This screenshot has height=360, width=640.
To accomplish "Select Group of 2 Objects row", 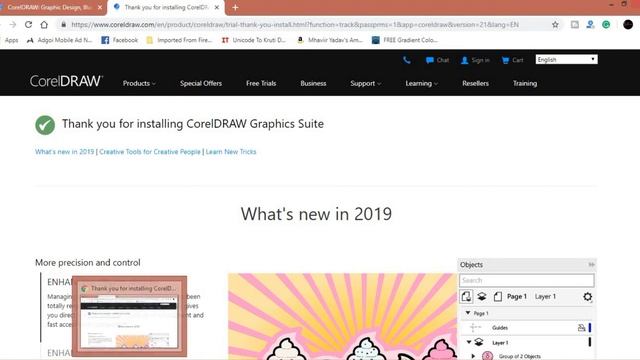I will 527,356.
